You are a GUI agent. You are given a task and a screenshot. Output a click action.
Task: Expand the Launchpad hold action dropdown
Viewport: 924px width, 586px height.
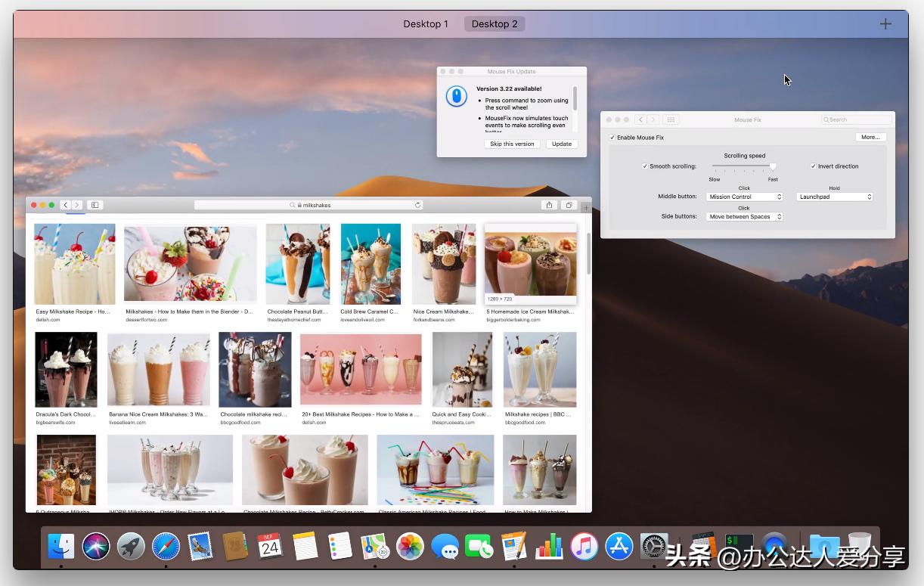[835, 197]
